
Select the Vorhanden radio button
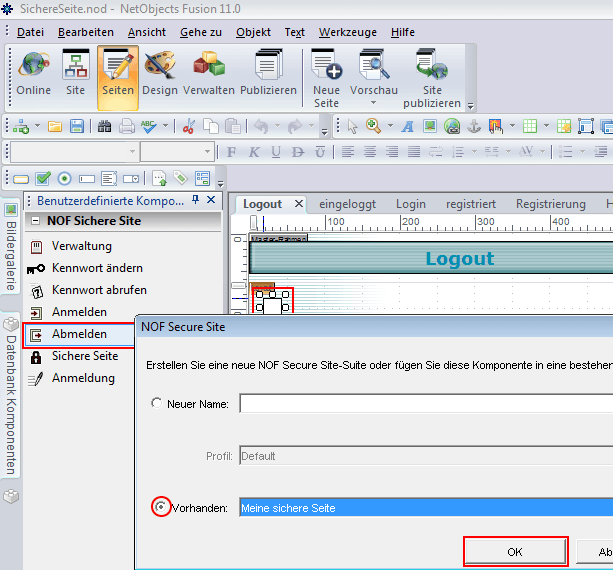coord(160,507)
